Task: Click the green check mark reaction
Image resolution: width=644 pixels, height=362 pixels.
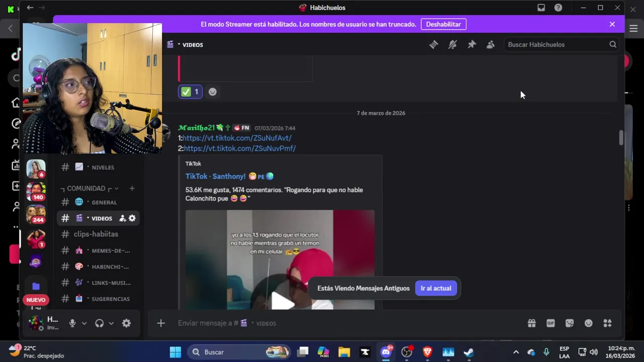Action: click(190, 92)
